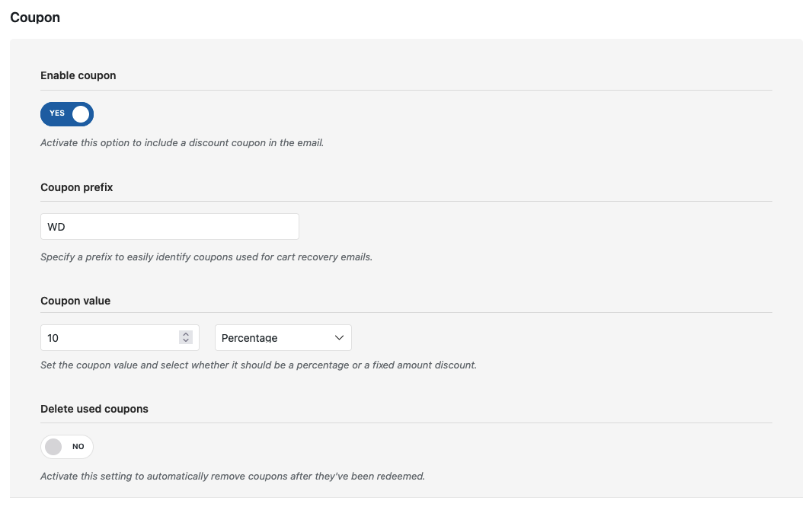Click the chevron arrow in the Percentage box
The width and height of the screenshot is (812, 507).
point(339,337)
